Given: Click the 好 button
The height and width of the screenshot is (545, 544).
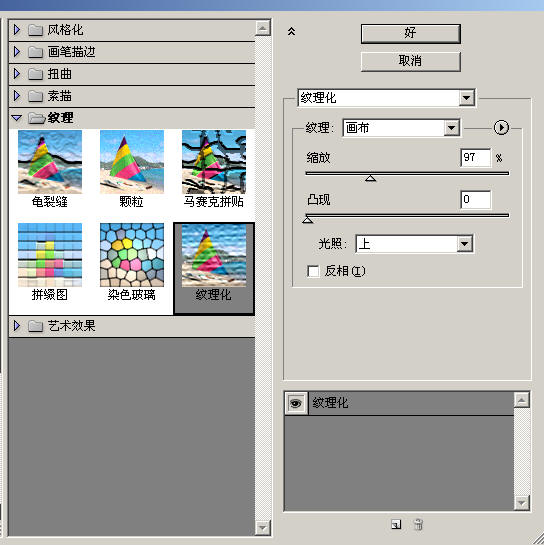Looking at the screenshot, I should [411, 33].
